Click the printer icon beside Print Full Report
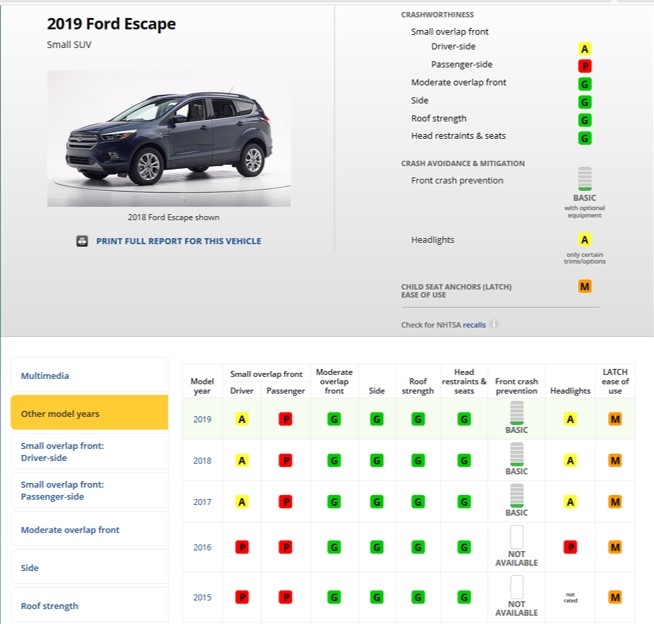 (x=82, y=241)
